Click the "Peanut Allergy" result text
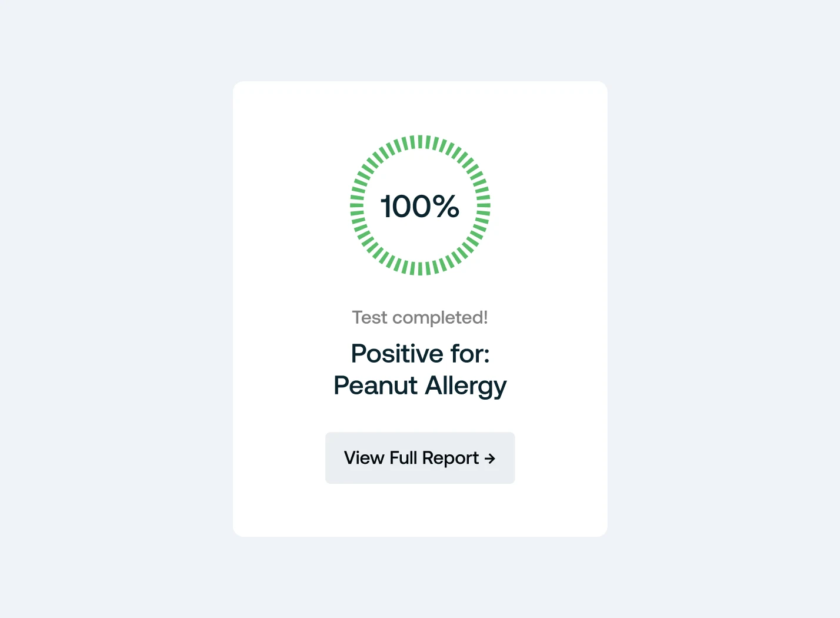This screenshot has width=840, height=618. [420, 386]
